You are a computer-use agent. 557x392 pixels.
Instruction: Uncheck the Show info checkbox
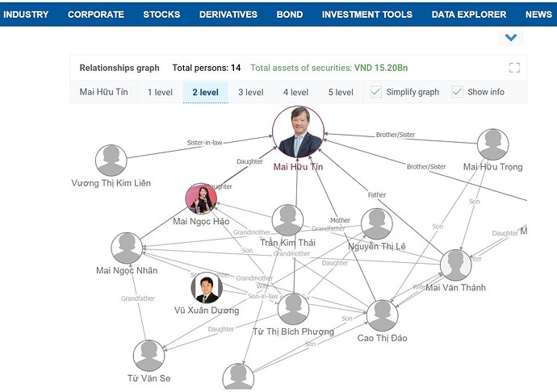(x=457, y=92)
